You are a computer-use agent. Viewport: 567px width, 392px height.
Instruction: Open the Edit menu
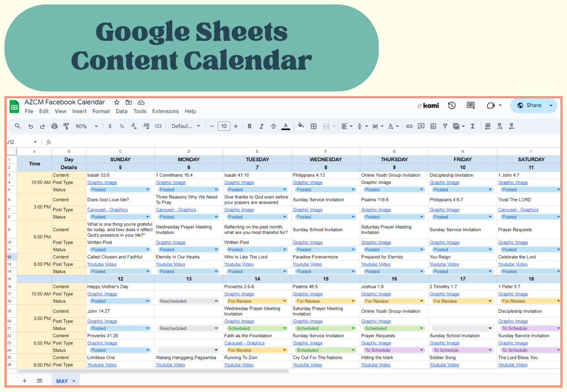tap(44, 111)
